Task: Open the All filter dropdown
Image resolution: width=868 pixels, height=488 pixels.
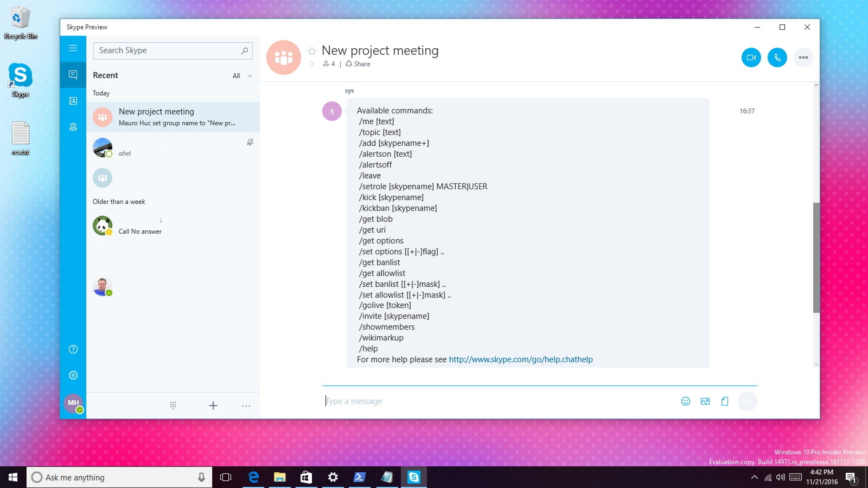Action: tap(242, 76)
